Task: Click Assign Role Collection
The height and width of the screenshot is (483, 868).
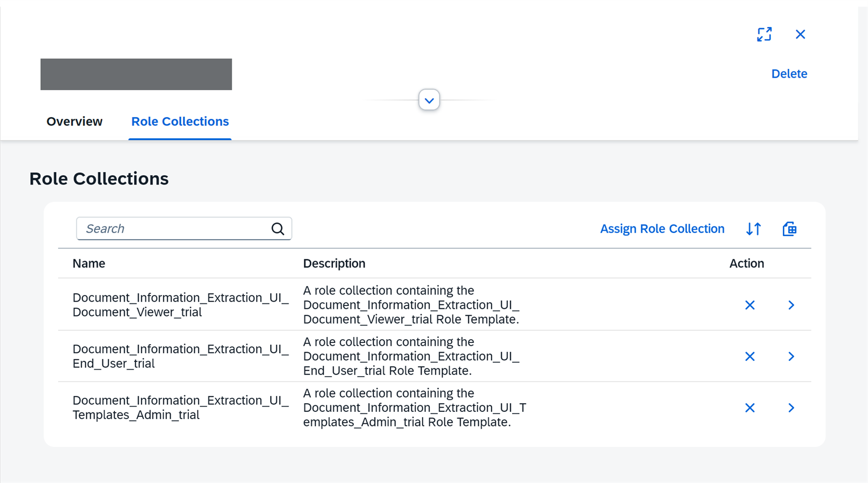Action: [662, 229]
